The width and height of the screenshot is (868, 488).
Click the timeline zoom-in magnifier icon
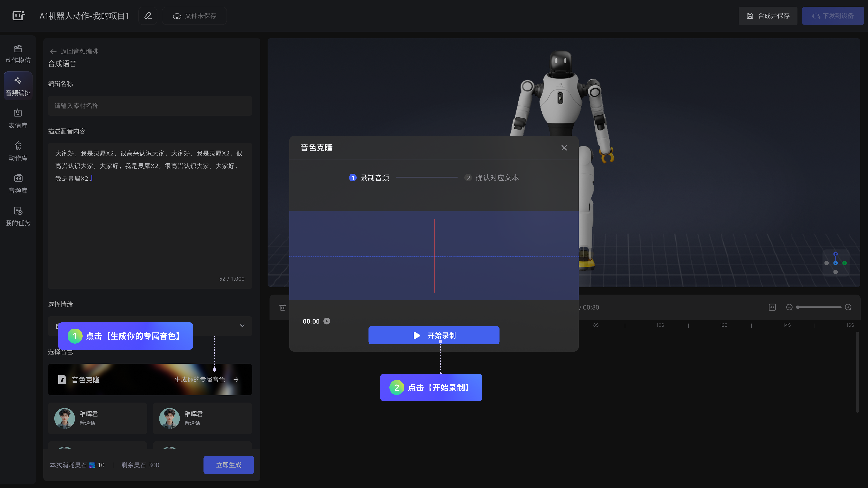848,307
